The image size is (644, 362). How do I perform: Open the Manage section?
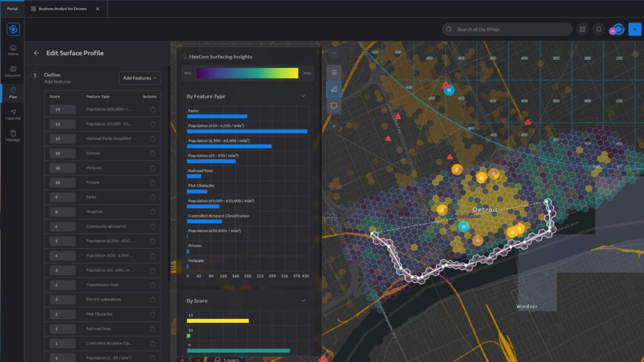pyautogui.click(x=13, y=136)
